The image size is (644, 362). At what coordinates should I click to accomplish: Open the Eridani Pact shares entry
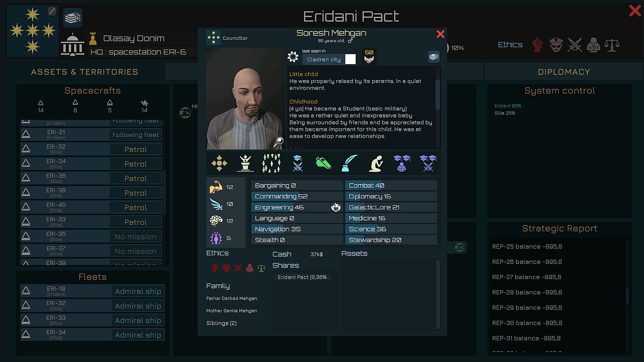(302, 277)
